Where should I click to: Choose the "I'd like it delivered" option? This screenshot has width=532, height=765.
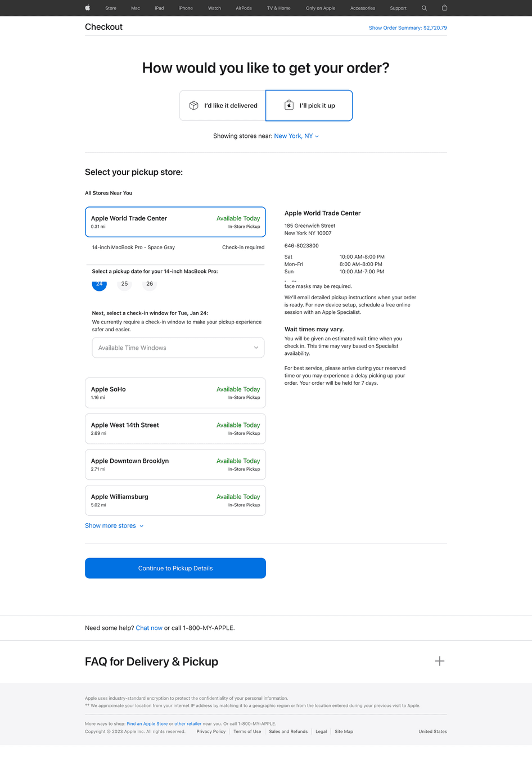(223, 106)
